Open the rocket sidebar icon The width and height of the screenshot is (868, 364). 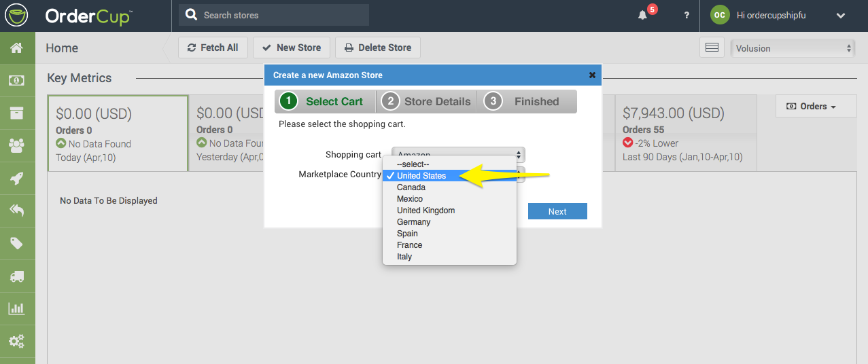pyautogui.click(x=17, y=179)
